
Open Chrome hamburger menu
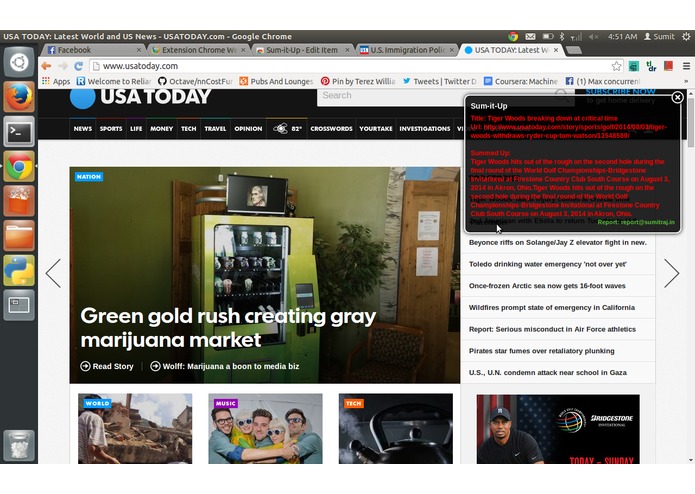point(686,66)
